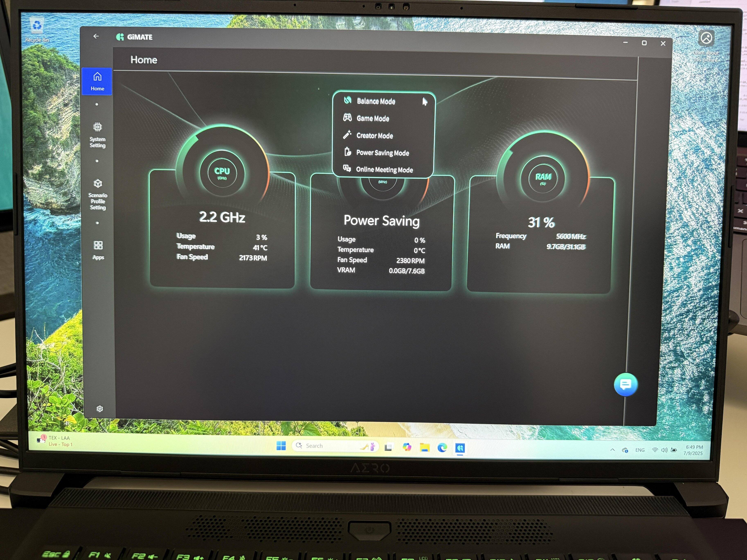This screenshot has height=560, width=747.
Task: Open Microsoft Edge from taskbar
Action: (x=442, y=448)
